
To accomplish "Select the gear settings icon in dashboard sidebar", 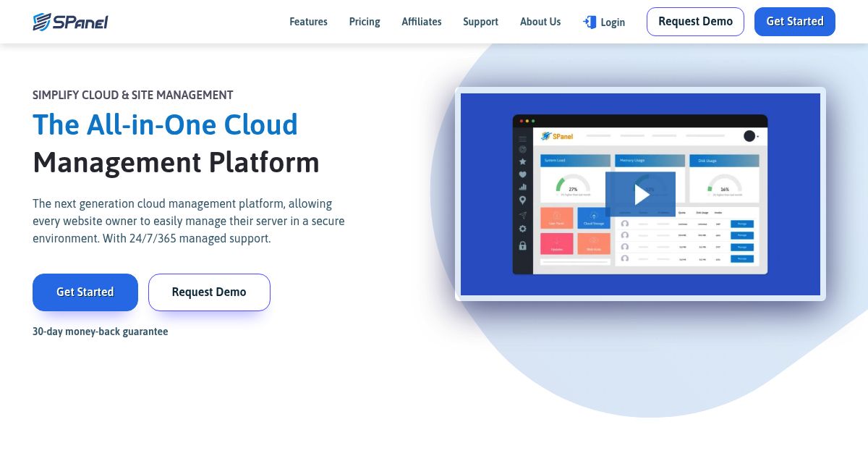I will [522, 228].
